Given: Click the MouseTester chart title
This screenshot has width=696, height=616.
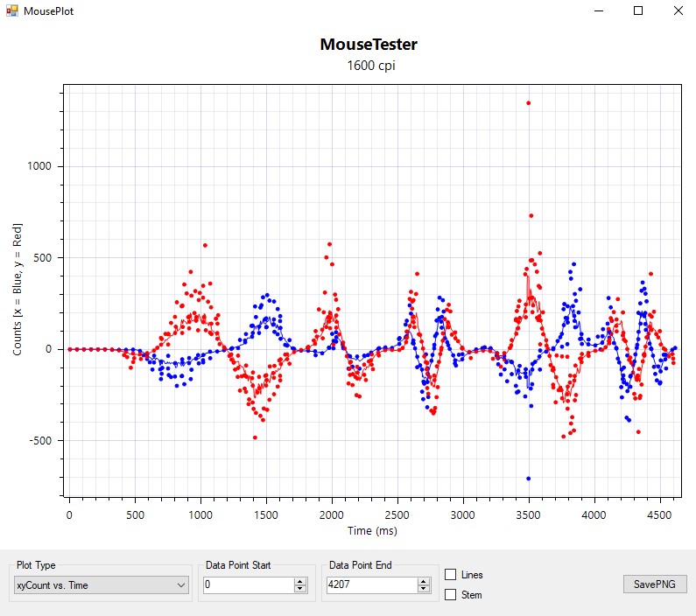Looking at the screenshot, I should click(369, 45).
